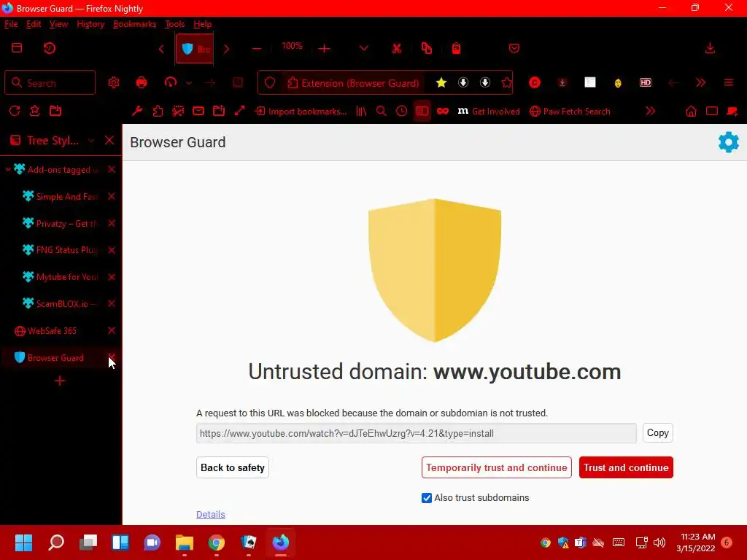
Task: Collapse the Add-ons tagged tab tree
Action: pyautogui.click(x=8, y=169)
